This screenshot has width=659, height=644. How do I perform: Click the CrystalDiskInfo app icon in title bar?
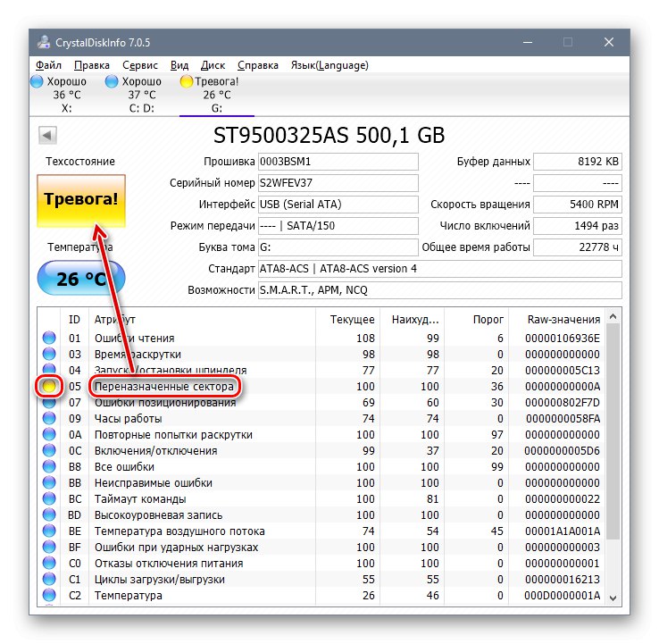tap(43, 42)
